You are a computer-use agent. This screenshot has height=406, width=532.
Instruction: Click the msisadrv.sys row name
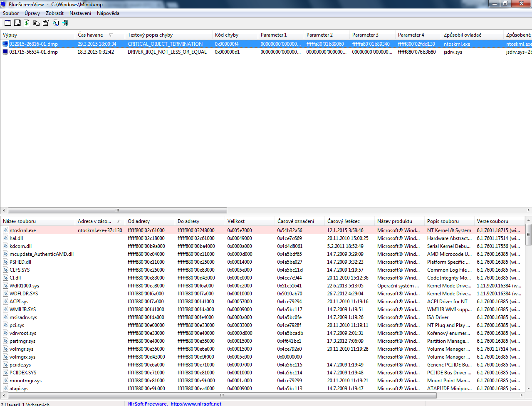pos(23,317)
